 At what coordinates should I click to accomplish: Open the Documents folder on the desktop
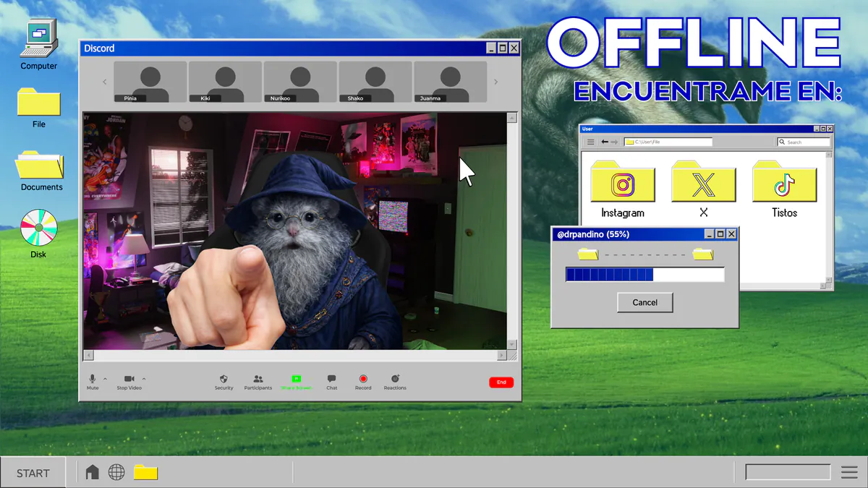(x=41, y=171)
